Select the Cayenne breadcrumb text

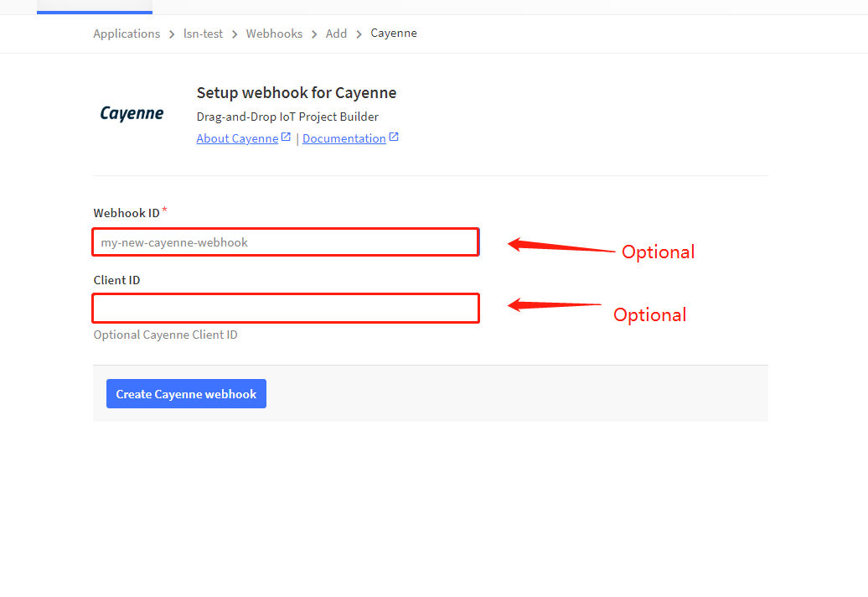point(394,34)
